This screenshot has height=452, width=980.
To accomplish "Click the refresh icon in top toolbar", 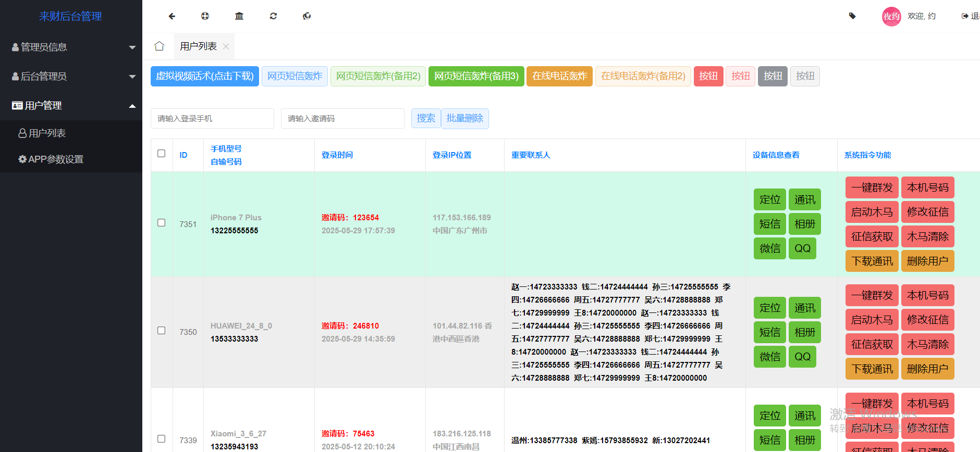I will [x=273, y=16].
